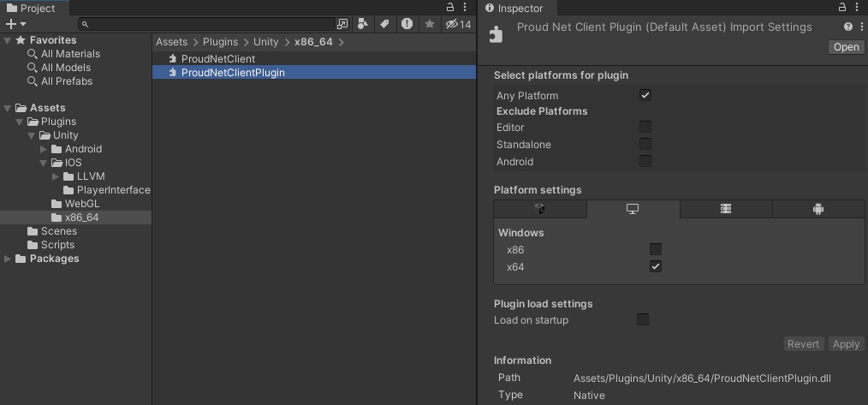Expand the Android folder in tree
Image resolution: width=868 pixels, height=405 pixels.
coord(45,149)
